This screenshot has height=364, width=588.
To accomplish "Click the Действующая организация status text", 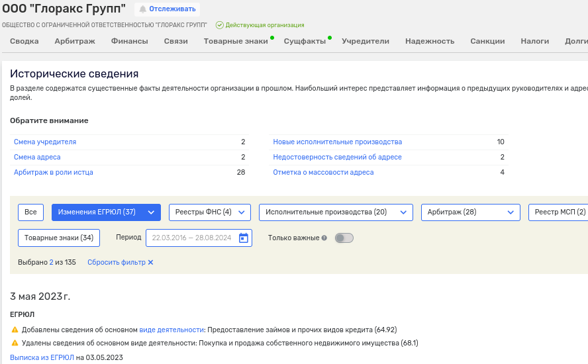I will coord(265,25).
